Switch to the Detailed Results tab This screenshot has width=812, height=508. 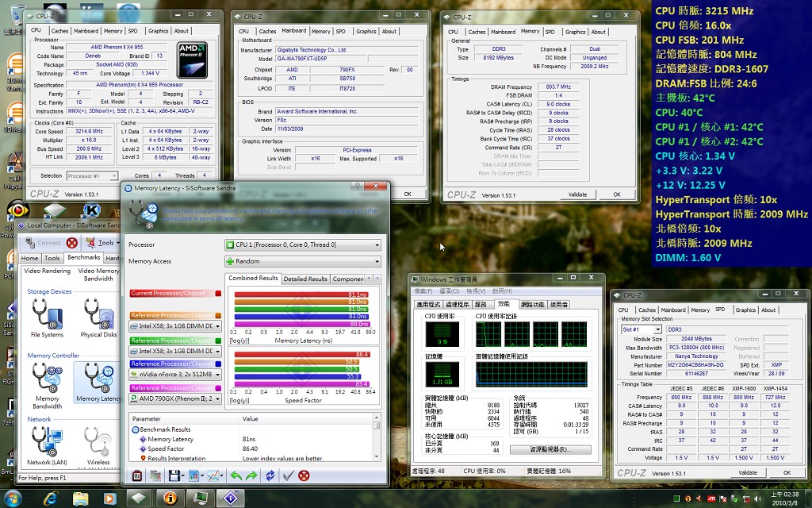(x=305, y=279)
